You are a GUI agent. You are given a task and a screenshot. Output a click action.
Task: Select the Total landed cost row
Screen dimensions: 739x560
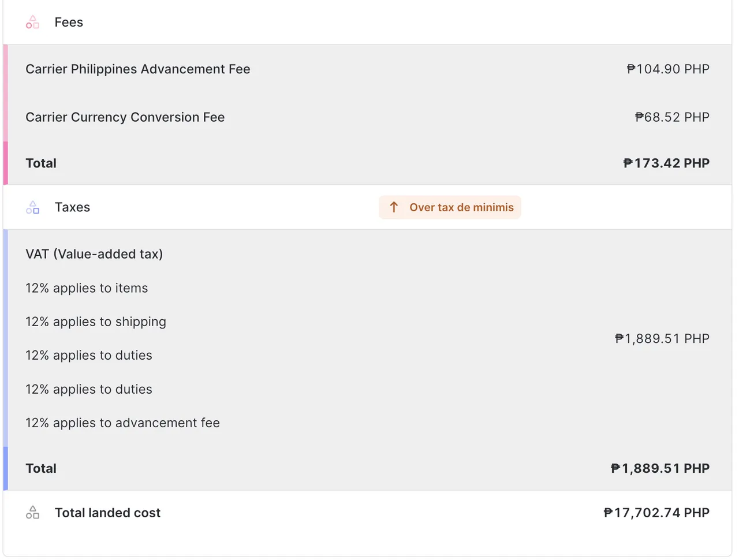[369, 512]
